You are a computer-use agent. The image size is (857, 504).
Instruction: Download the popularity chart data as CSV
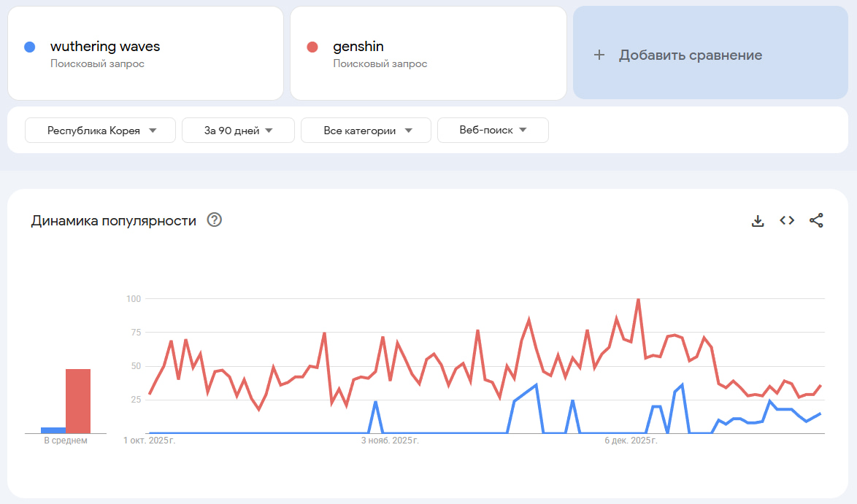tap(758, 220)
